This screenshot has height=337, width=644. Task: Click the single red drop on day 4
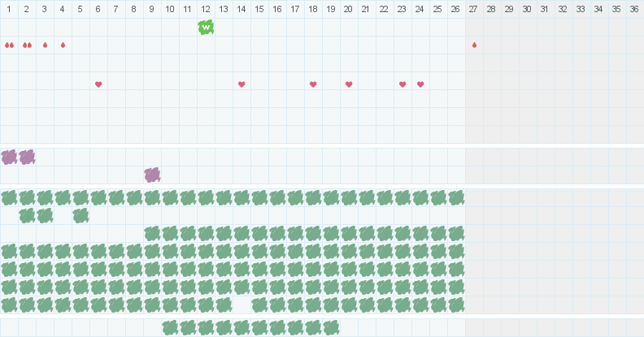point(63,45)
